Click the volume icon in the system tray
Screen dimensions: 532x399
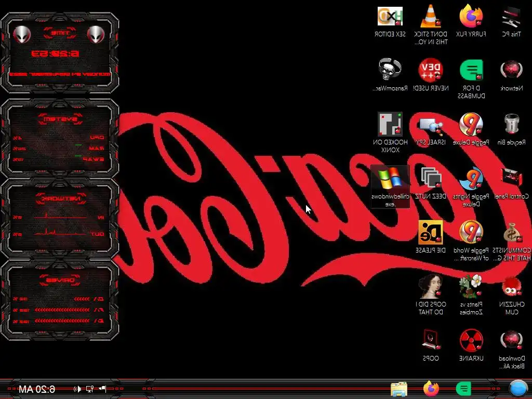pos(77,389)
